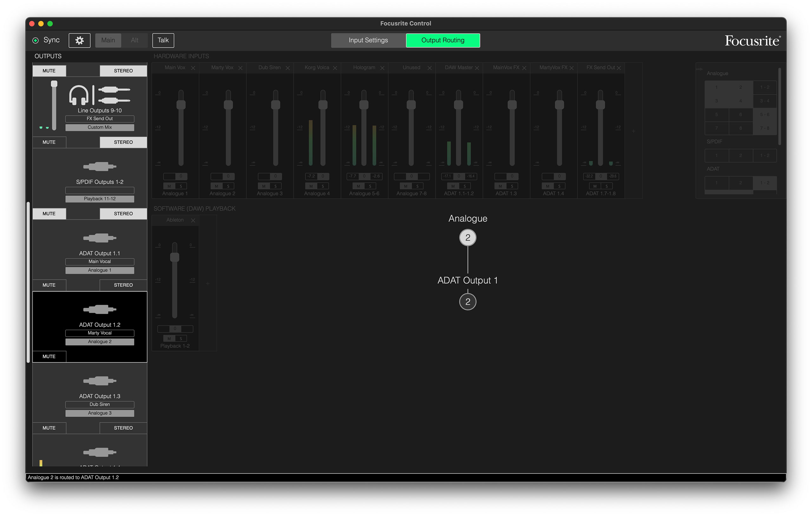The width and height of the screenshot is (812, 516).
Task: Open settings with the gear icon
Action: (79, 40)
